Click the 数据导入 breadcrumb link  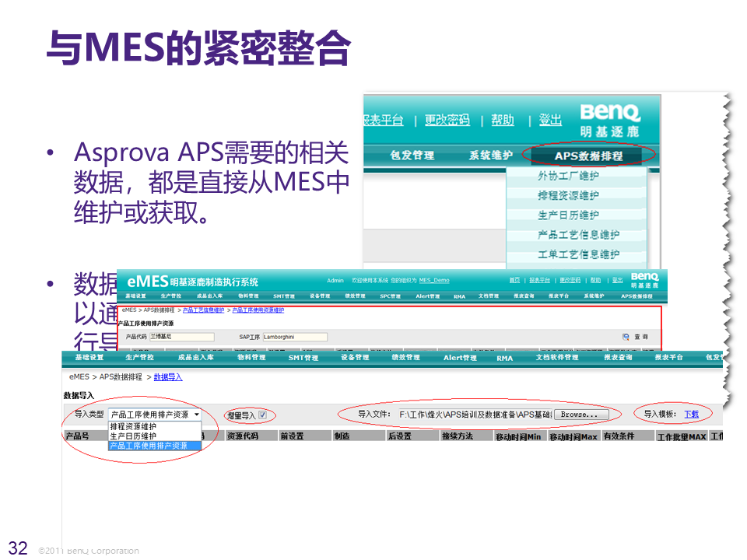coord(168,377)
